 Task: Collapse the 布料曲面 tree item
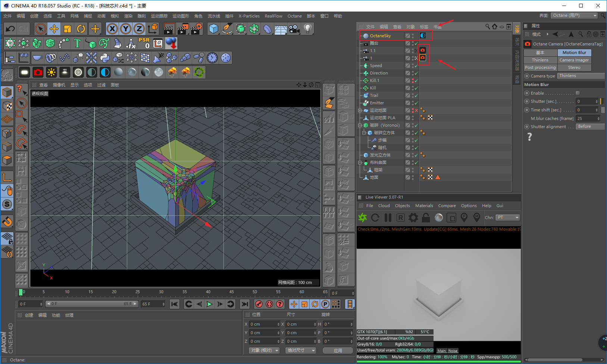point(360,162)
